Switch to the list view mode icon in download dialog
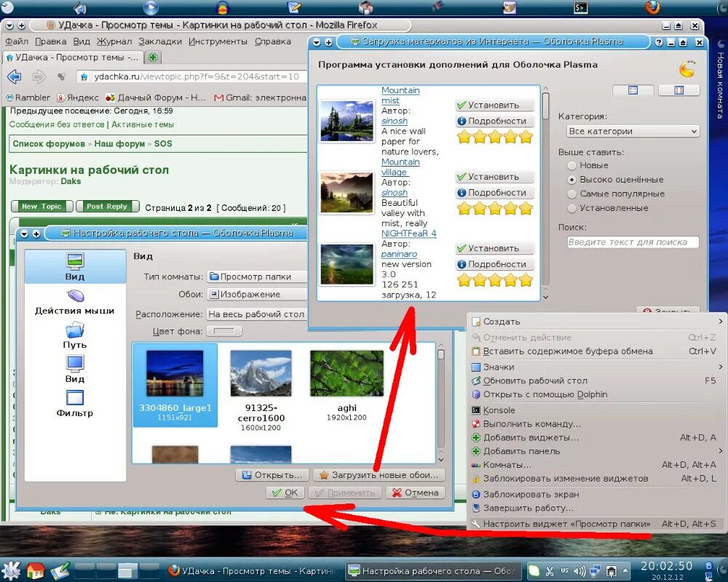The image size is (728, 582). 633,90
